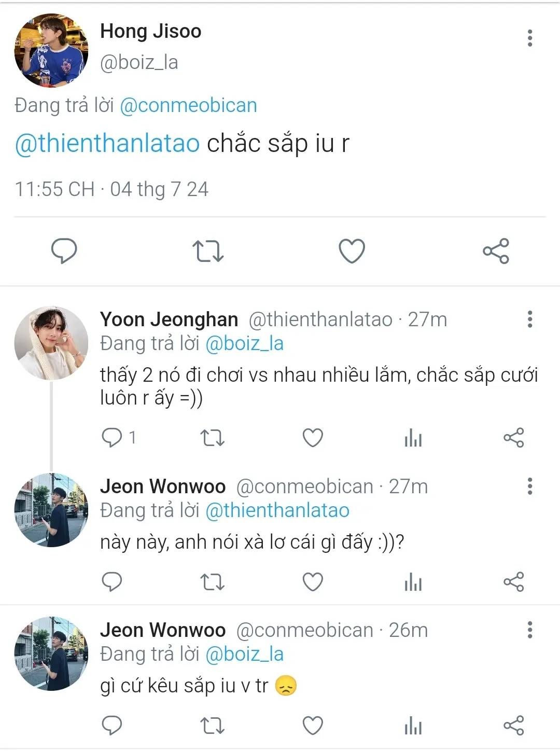Reply to Yoon Jeonghan's tweet
The image size is (560, 751).
click(x=112, y=438)
